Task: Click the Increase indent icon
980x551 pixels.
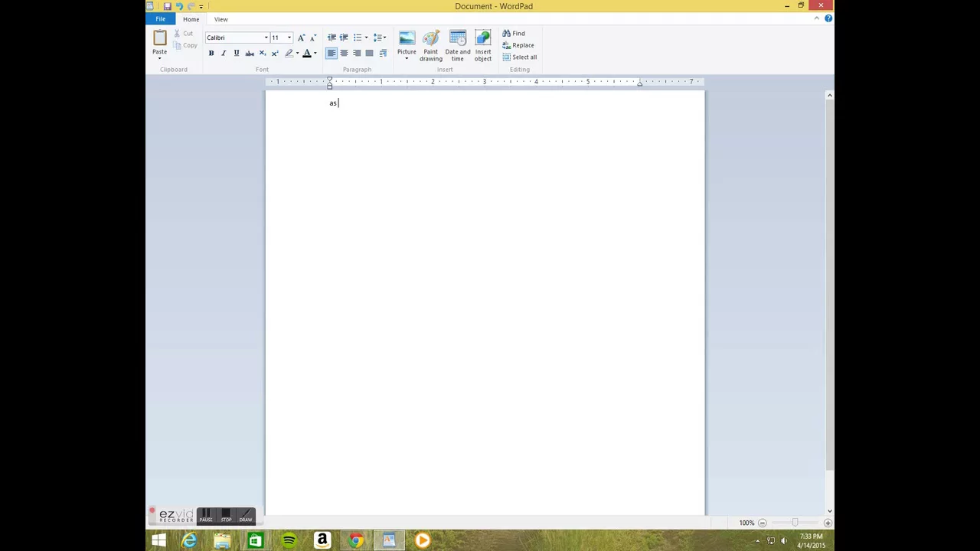Action: point(344,37)
